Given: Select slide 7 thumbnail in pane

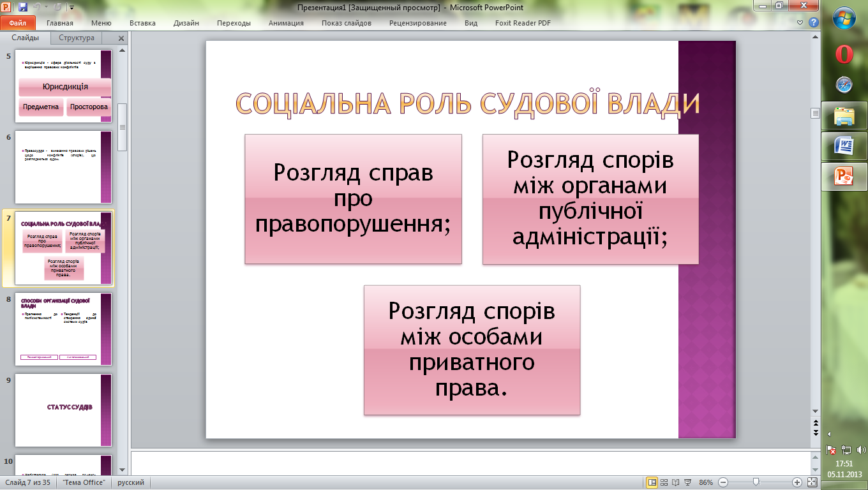Looking at the screenshot, I should 63,248.
